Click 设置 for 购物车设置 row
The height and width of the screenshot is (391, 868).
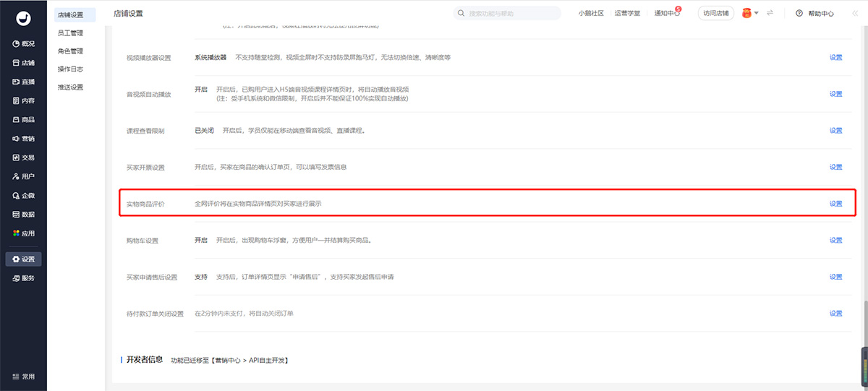tap(836, 240)
